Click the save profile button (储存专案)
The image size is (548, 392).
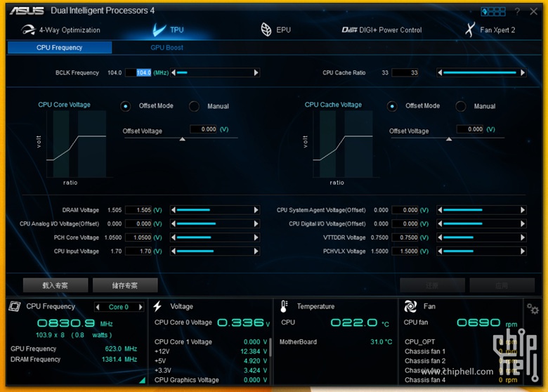(x=125, y=285)
